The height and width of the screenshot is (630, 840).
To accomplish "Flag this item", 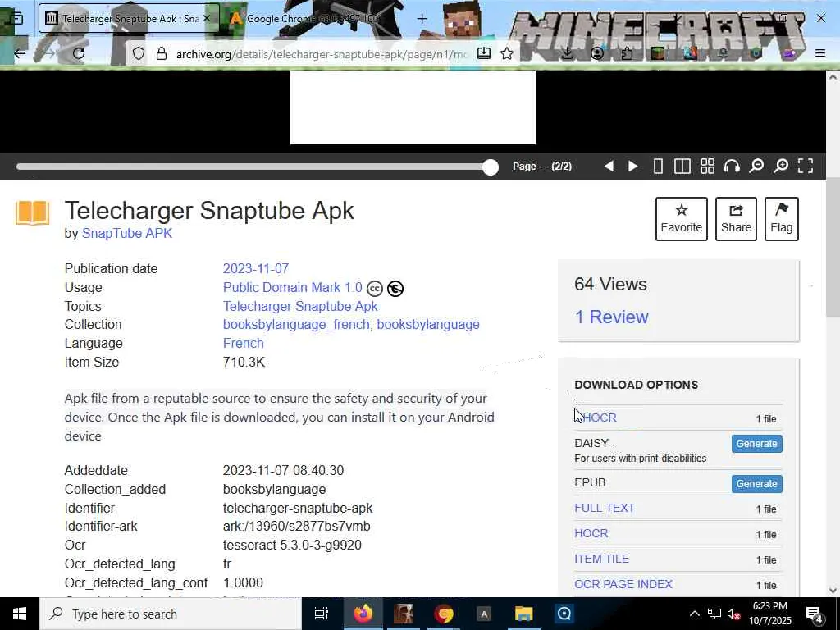I will point(782,218).
